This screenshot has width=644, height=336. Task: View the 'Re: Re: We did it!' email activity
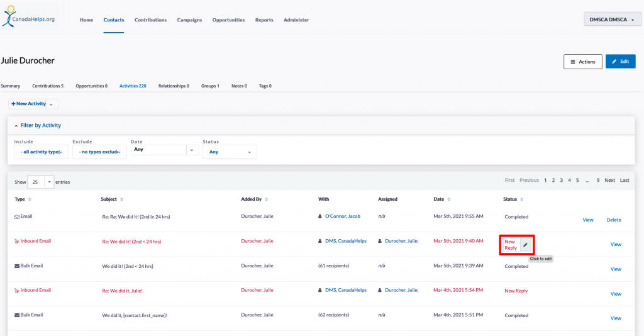[588, 220]
